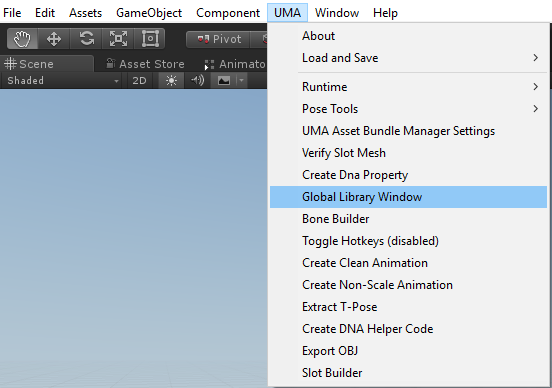552x388 pixels.
Task: Select the Scale tool
Action: (x=118, y=39)
